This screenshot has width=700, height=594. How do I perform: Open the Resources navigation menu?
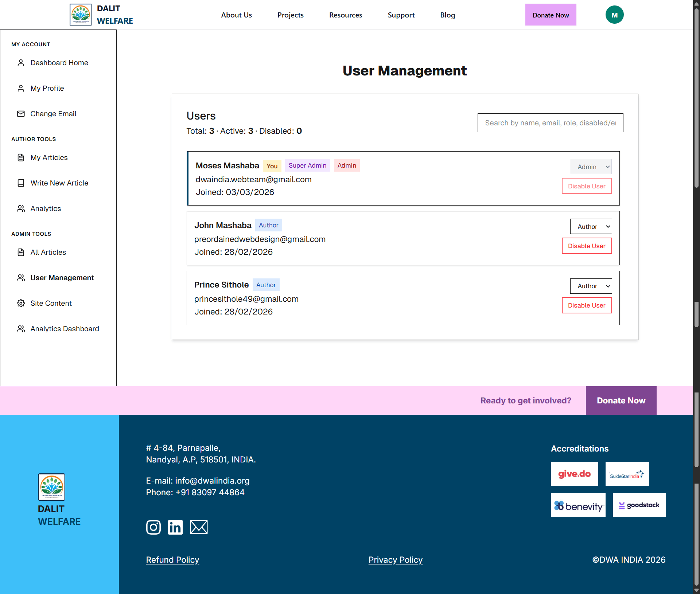click(345, 15)
